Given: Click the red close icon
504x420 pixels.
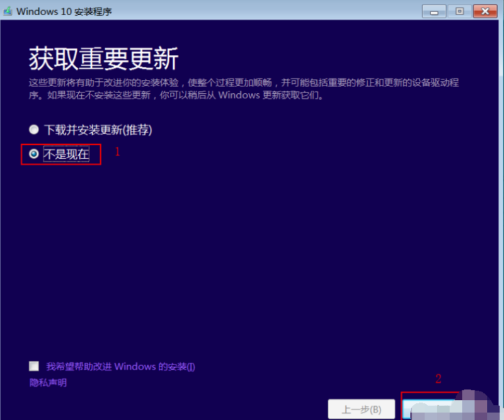Looking at the screenshot, I should tap(485, 11).
